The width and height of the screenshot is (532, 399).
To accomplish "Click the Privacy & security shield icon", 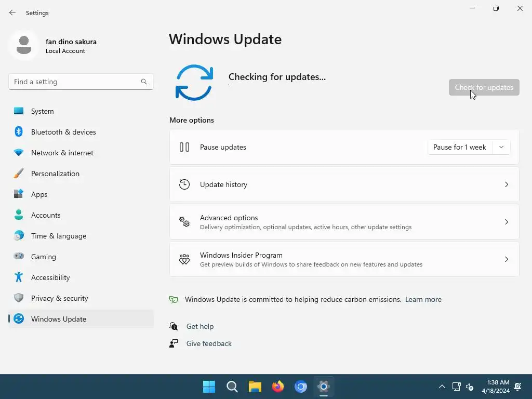I will tap(19, 298).
